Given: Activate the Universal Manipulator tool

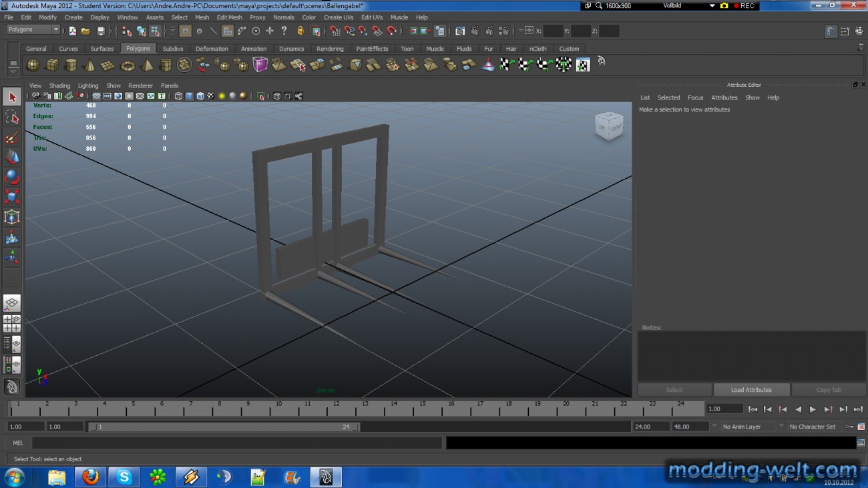Looking at the screenshot, I should pos(12,217).
